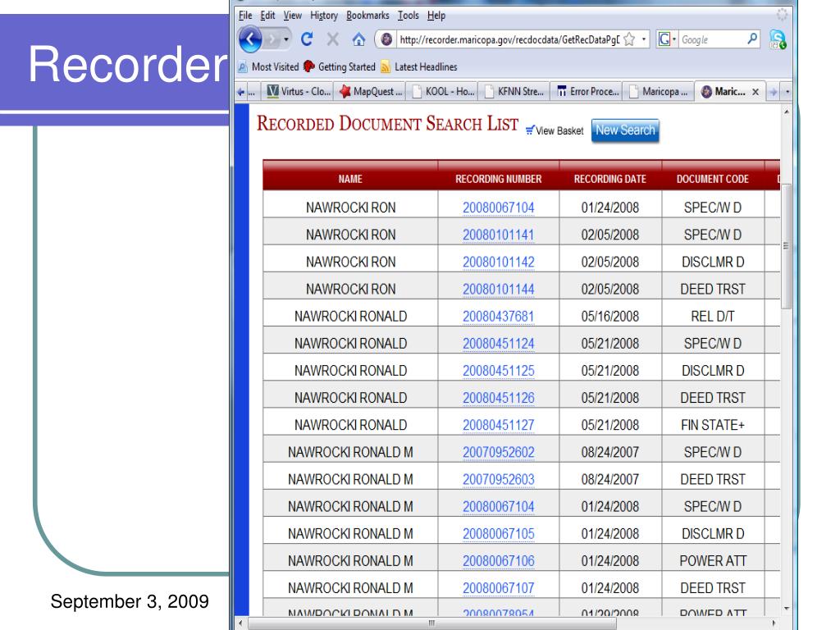Click the New Search button
The height and width of the screenshot is (630, 840).
click(625, 130)
